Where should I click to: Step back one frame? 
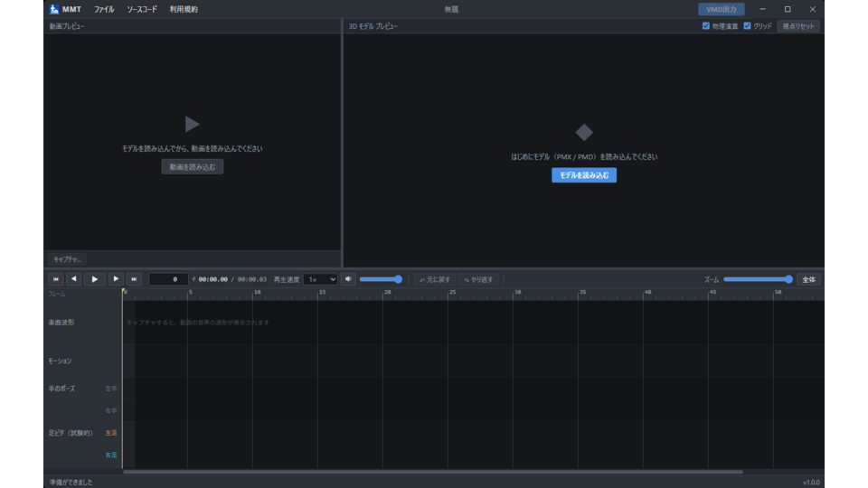[73, 279]
